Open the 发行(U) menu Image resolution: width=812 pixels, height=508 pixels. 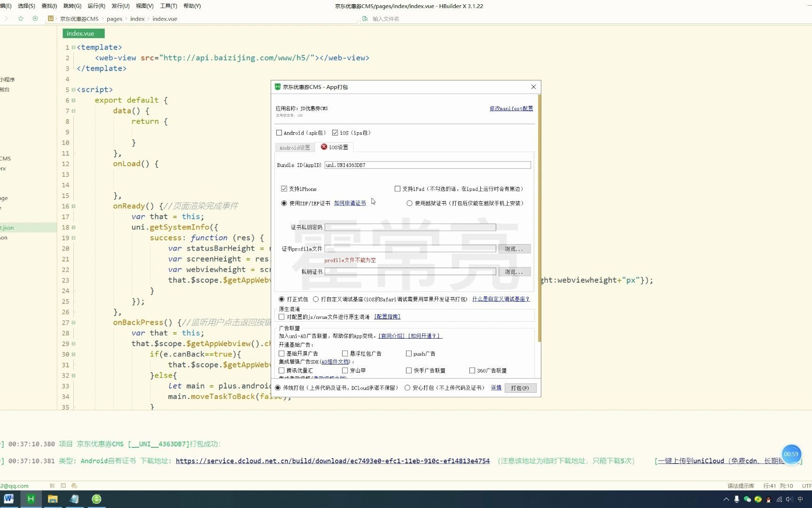coord(120,6)
